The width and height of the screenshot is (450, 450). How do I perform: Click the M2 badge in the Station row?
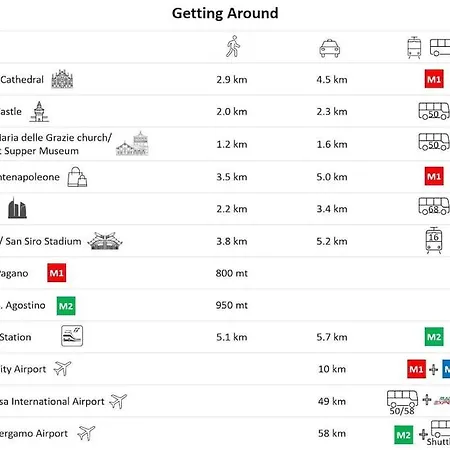pyautogui.click(x=434, y=337)
